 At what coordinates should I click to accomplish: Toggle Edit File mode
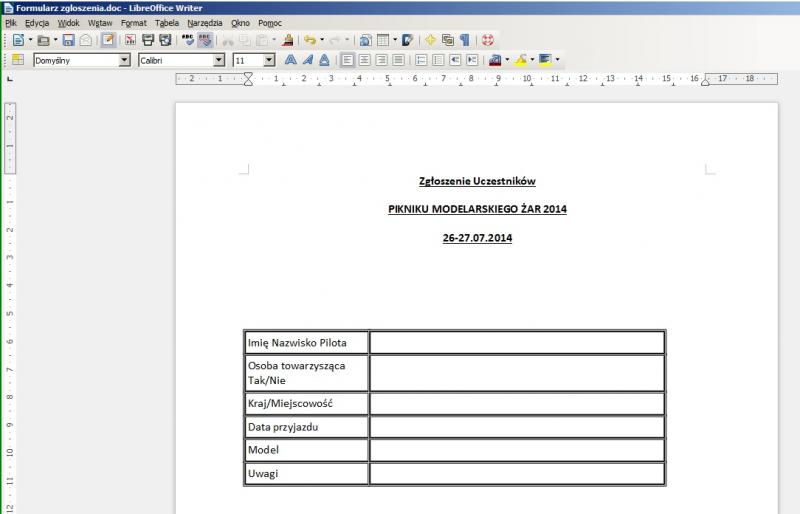coord(107,40)
